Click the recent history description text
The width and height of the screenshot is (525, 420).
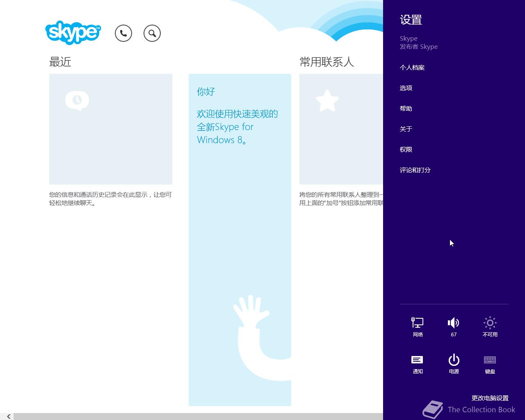click(x=110, y=199)
